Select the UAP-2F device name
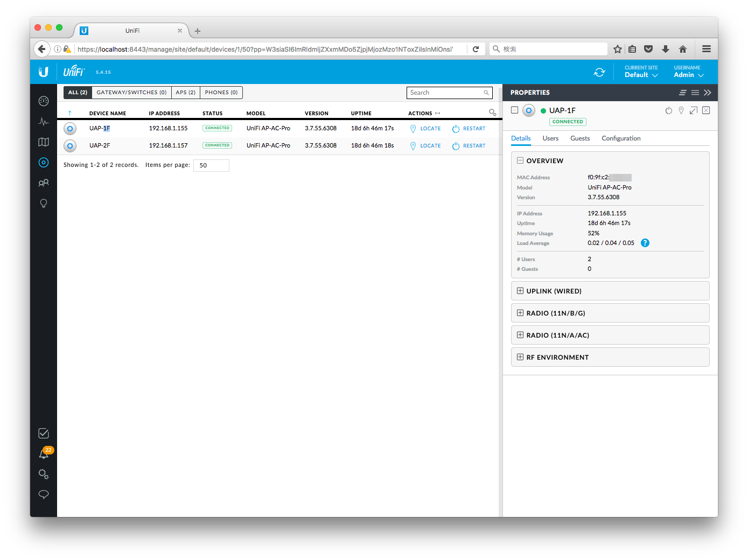 [100, 146]
